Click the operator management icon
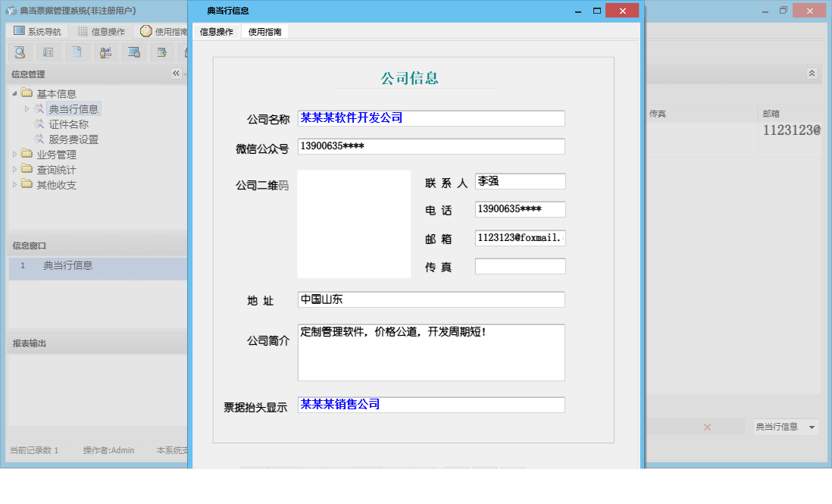This screenshot has width=832, height=504. [x=106, y=52]
